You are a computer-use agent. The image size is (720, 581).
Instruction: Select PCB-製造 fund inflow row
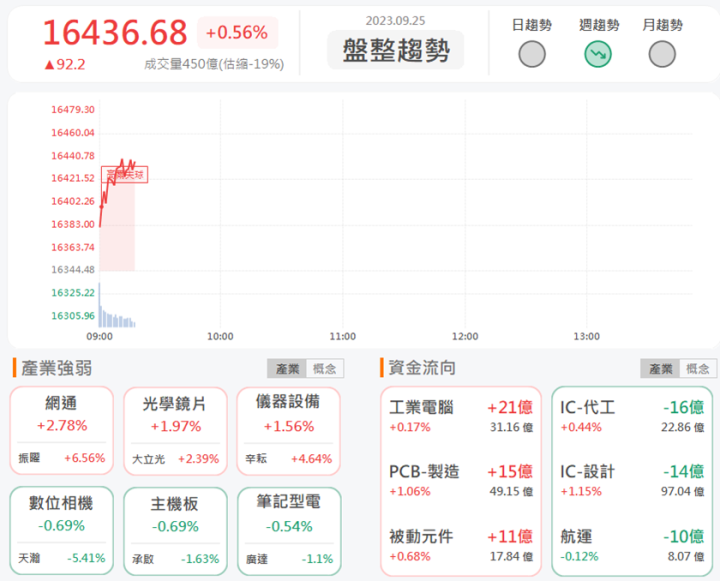461,480
